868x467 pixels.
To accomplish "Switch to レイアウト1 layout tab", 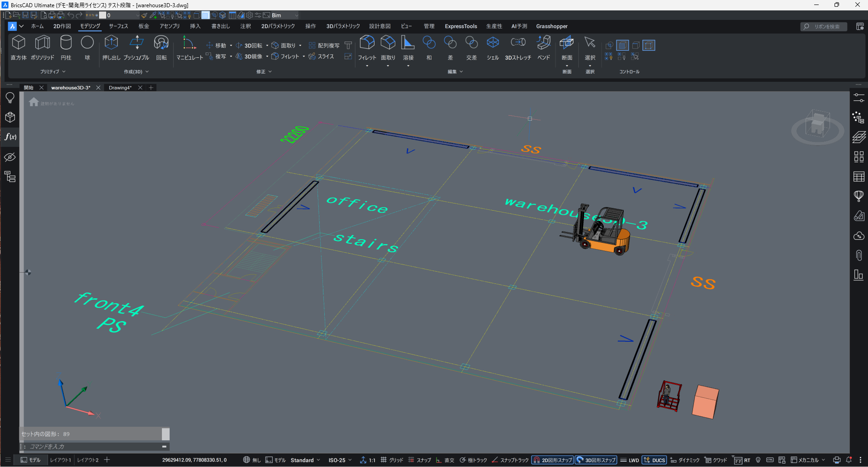I will coord(61,460).
